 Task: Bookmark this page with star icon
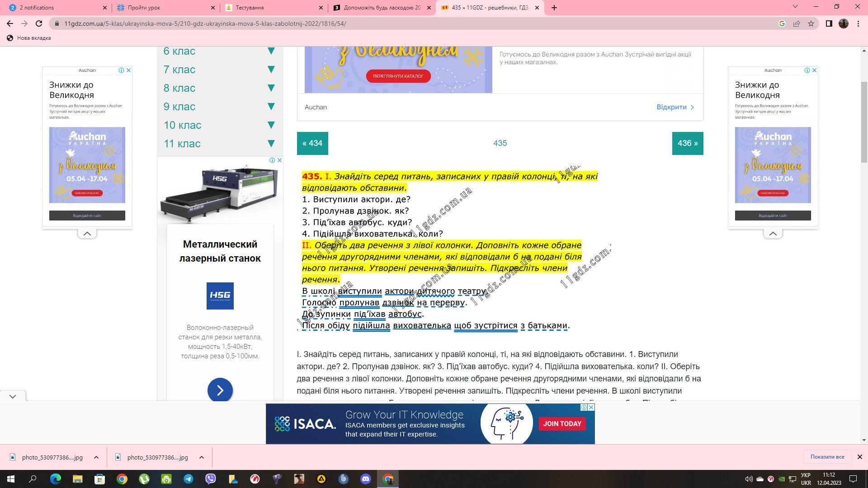[x=811, y=23]
